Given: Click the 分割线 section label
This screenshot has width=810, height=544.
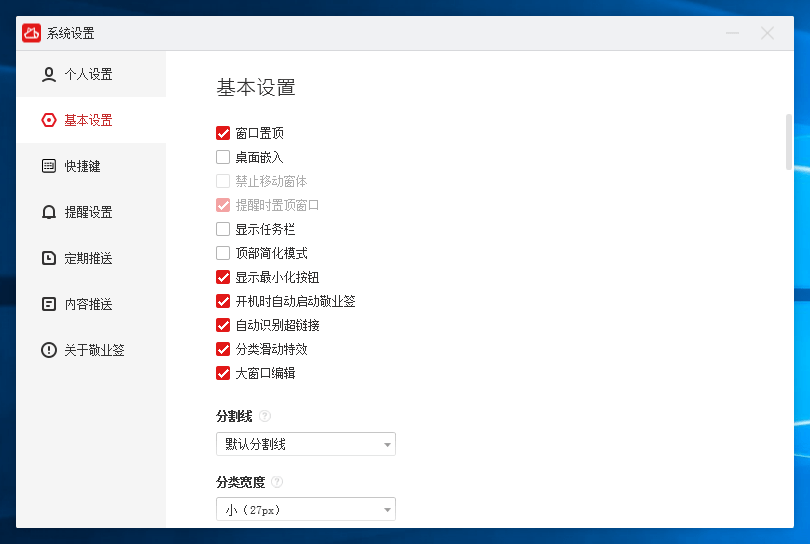Looking at the screenshot, I should (234, 416).
